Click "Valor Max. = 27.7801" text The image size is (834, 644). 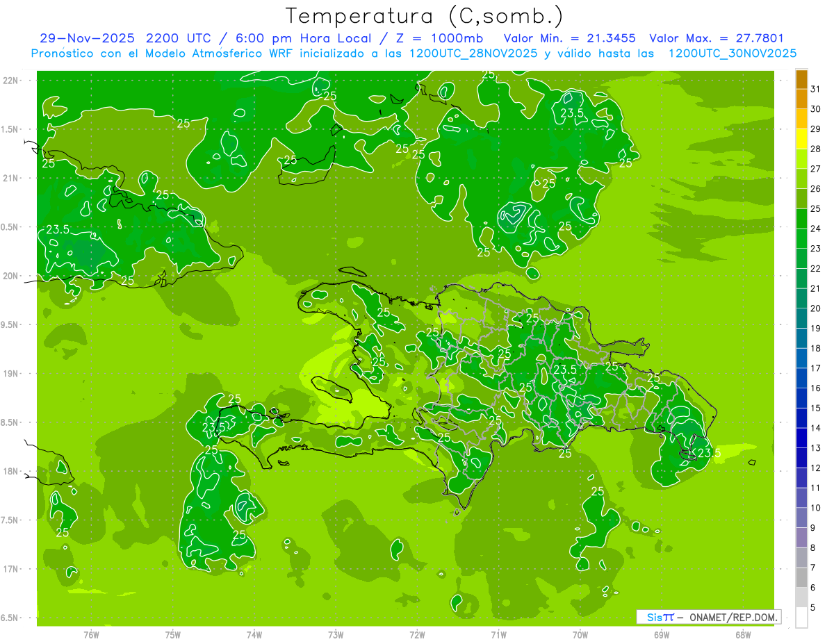[717, 38]
